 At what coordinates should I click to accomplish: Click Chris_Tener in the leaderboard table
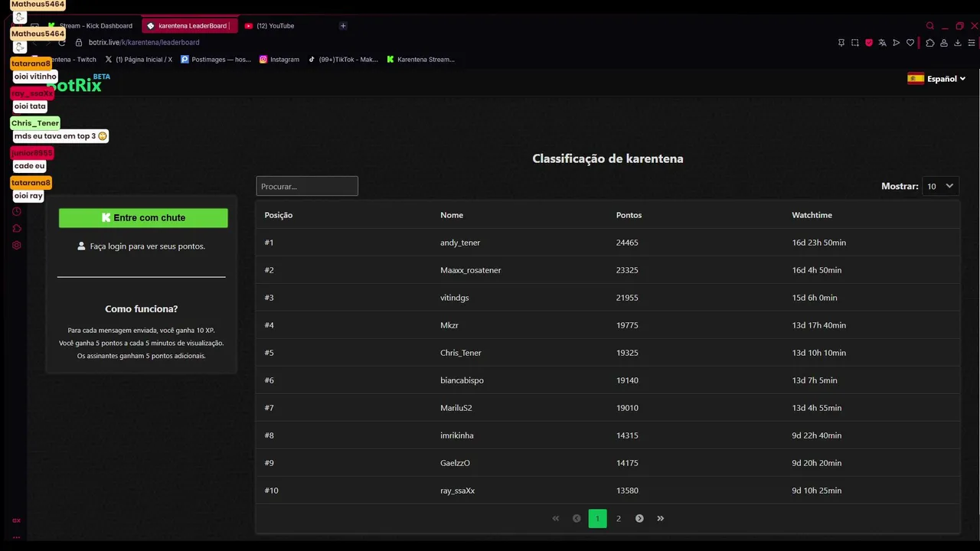click(x=461, y=353)
